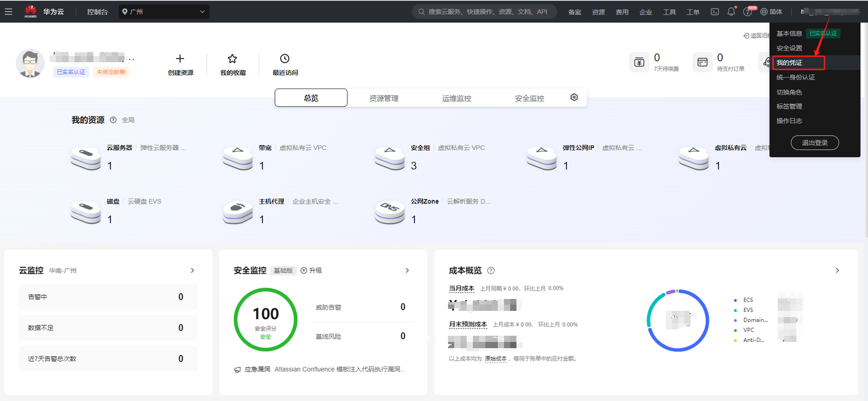Switch to the 资源管理 tab
The width and height of the screenshot is (868, 401).
[x=384, y=98]
